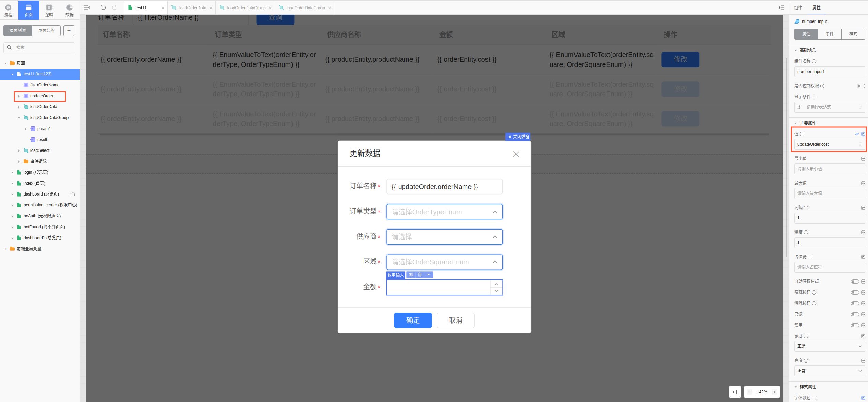Click the swap binding icon beside 值
The width and height of the screenshot is (868, 402).
(x=857, y=134)
